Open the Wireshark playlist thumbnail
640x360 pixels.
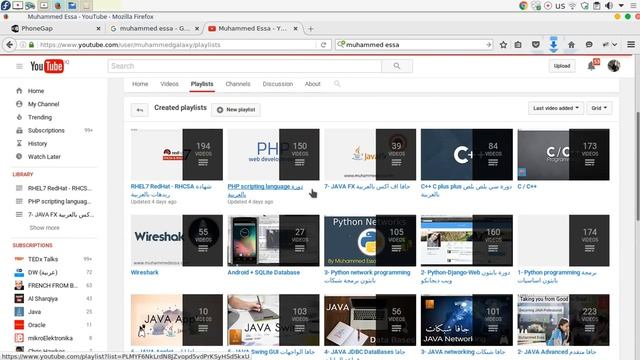coord(177,240)
